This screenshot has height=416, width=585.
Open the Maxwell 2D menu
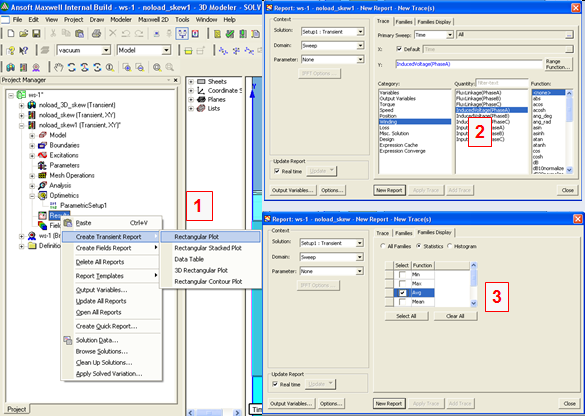[153, 19]
